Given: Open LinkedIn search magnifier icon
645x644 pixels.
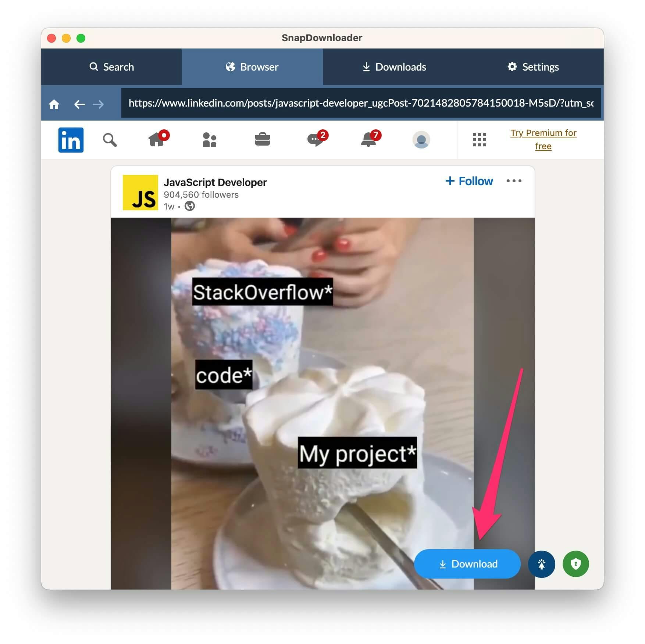Looking at the screenshot, I should click(110, 140).
